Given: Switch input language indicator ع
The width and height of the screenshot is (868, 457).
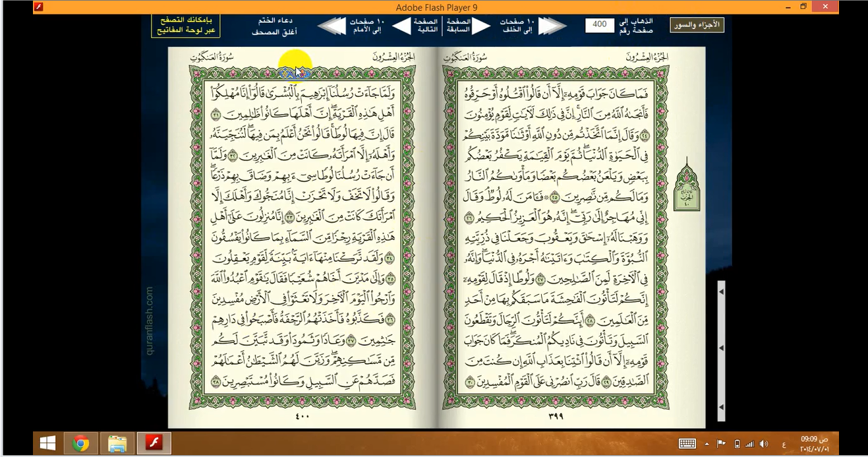Looking at the screenshot, I should click(x=784, y=444).
